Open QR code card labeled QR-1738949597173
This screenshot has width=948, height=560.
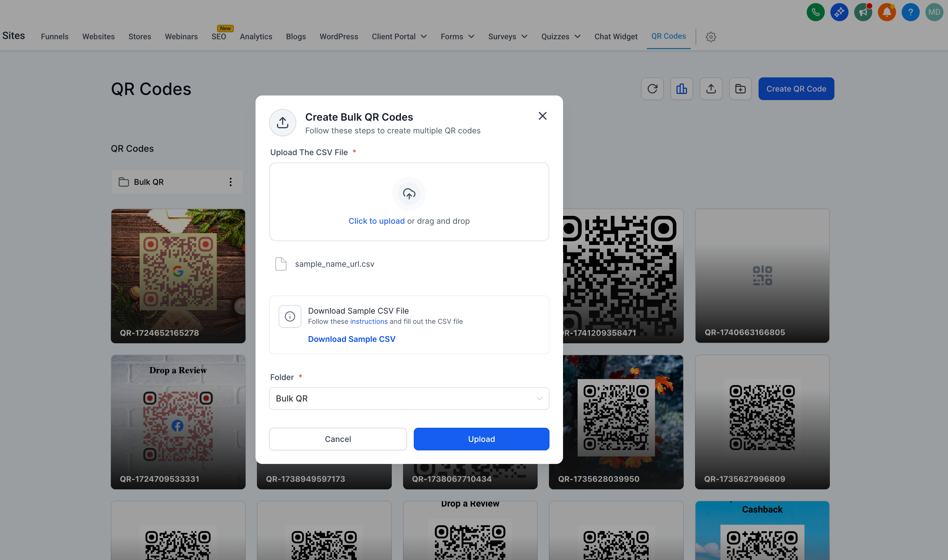(x=324, y=477)
